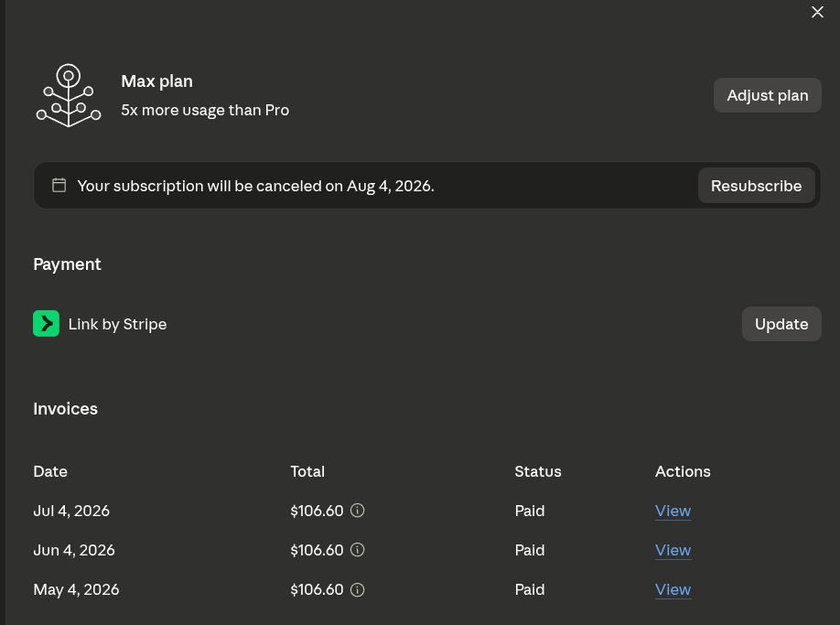Screen dimensions: 840x625
Task: Click the subscription cancellation date message
Action: click(255, 186)
